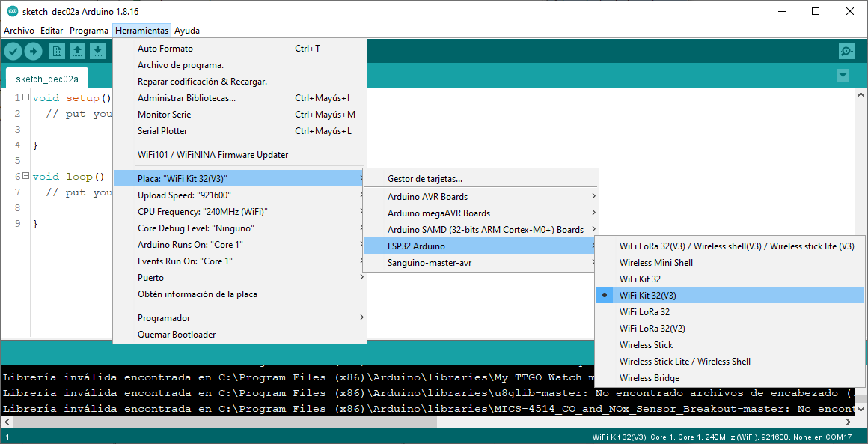
Task: Click the u8glib-master console error line
Action: coord(427,393)
